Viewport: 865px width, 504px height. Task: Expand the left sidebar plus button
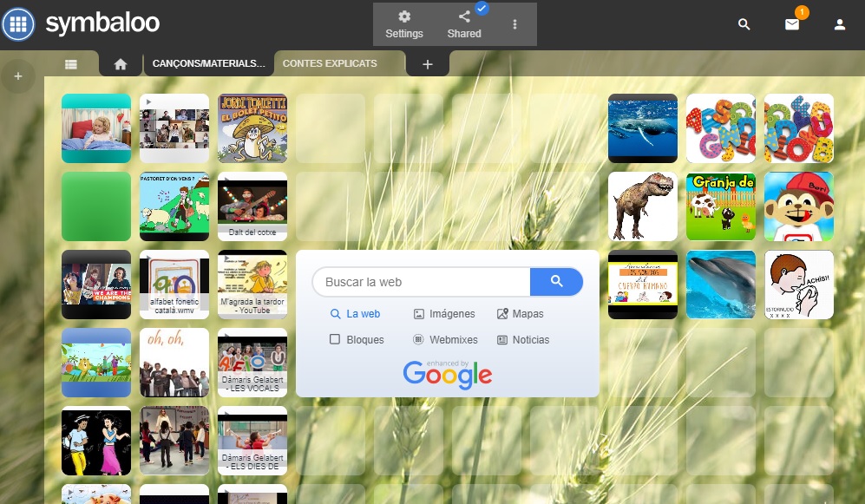tap(18, 77)
